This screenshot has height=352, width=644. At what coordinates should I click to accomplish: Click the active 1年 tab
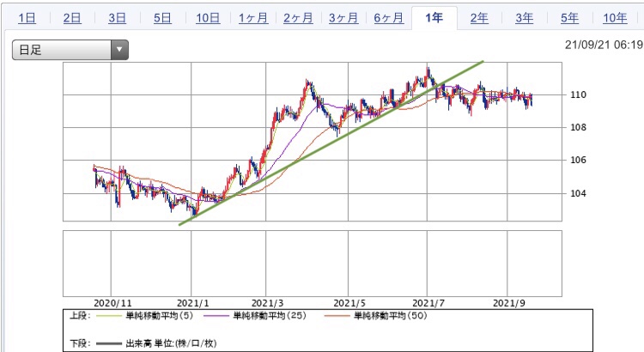click(x=434, y=18)
